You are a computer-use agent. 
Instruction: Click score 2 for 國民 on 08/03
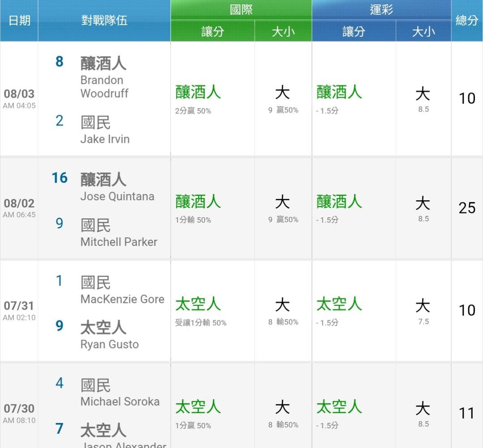click(60, 121)
